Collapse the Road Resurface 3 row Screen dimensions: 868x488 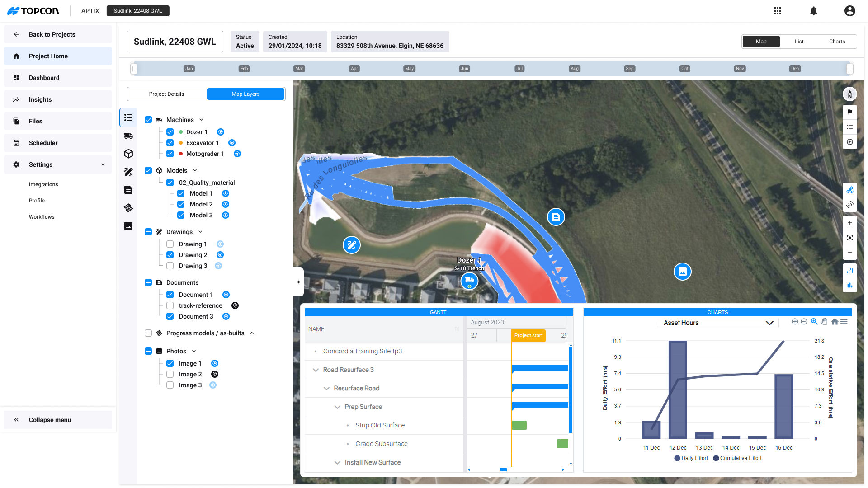316,370
